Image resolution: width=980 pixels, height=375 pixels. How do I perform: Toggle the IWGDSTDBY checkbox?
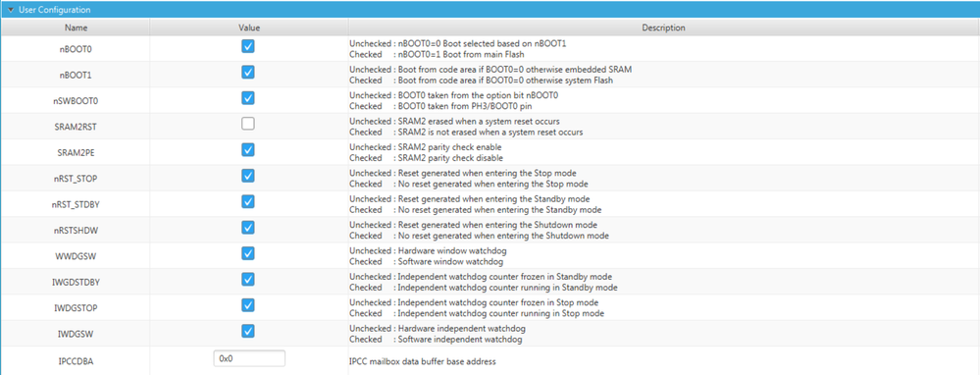click(x=248, y=279)
